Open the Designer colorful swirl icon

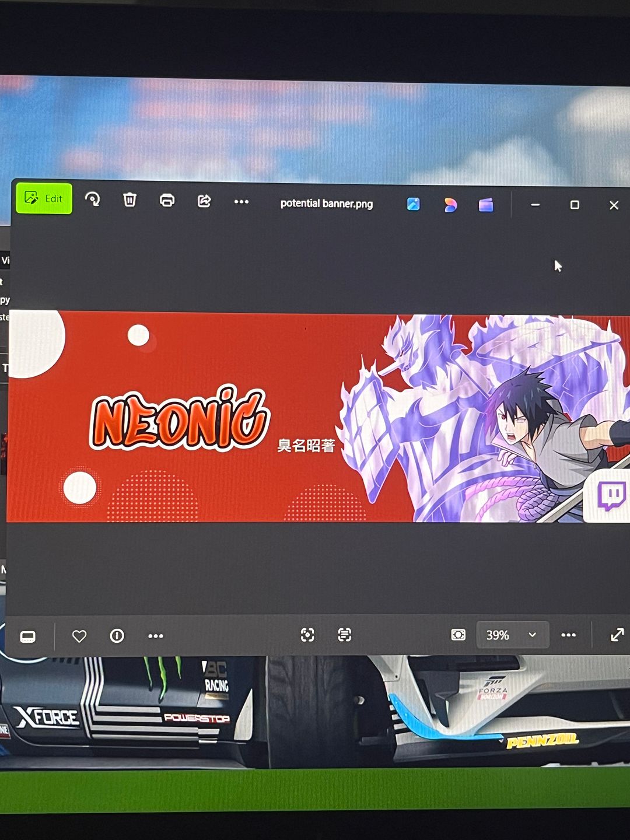point(450,205)
